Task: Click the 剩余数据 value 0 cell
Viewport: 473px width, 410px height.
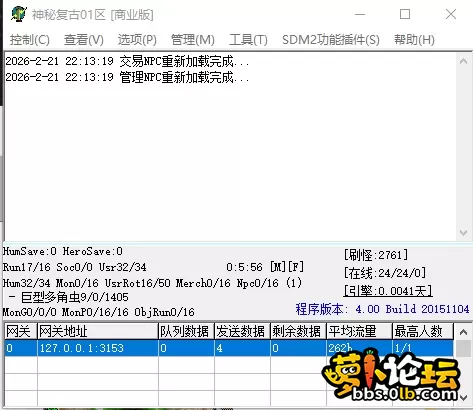Action: [x=298, y=348]
